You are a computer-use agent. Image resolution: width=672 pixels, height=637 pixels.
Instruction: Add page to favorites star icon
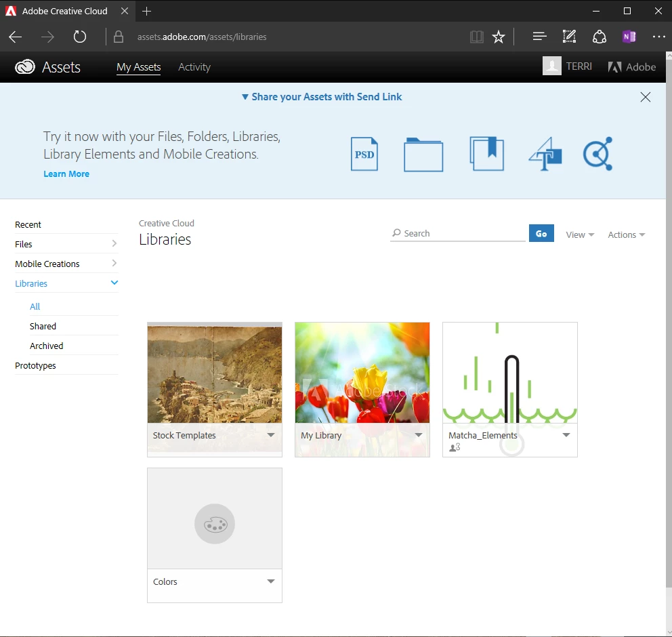pos(499,37)
